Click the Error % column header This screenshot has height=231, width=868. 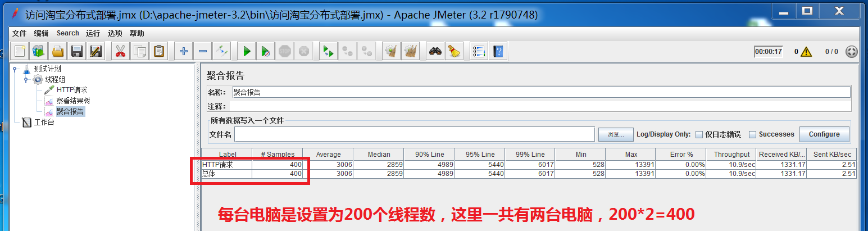681,155
